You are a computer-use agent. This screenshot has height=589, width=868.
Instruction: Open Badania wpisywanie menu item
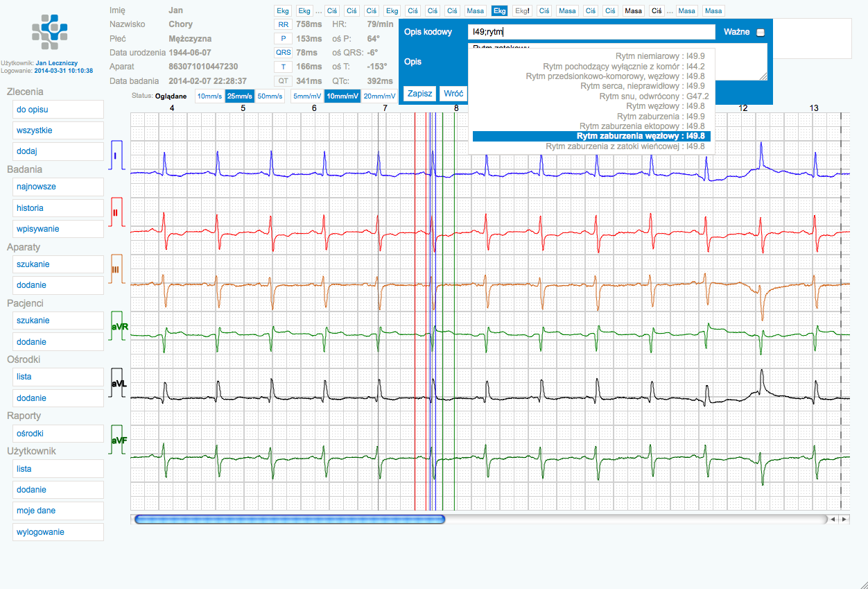tap(58, 229)
